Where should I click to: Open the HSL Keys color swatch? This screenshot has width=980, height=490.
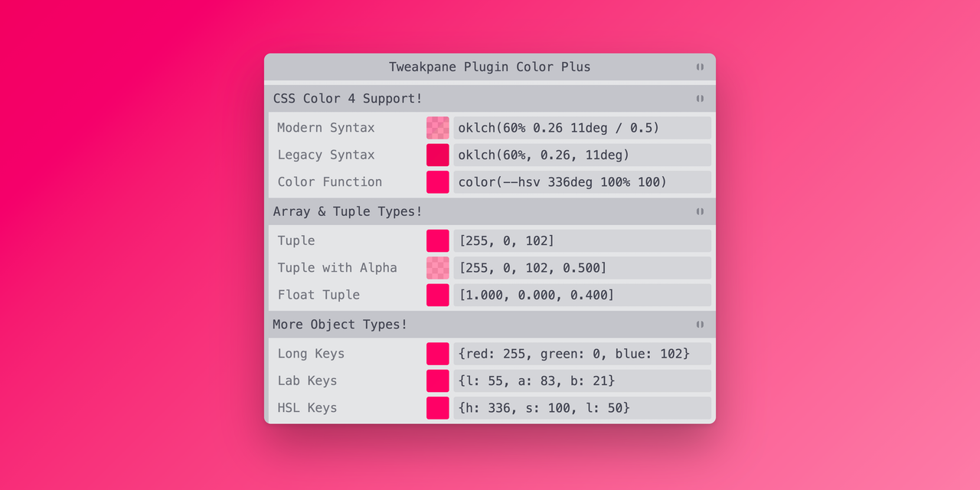[437, 408]
